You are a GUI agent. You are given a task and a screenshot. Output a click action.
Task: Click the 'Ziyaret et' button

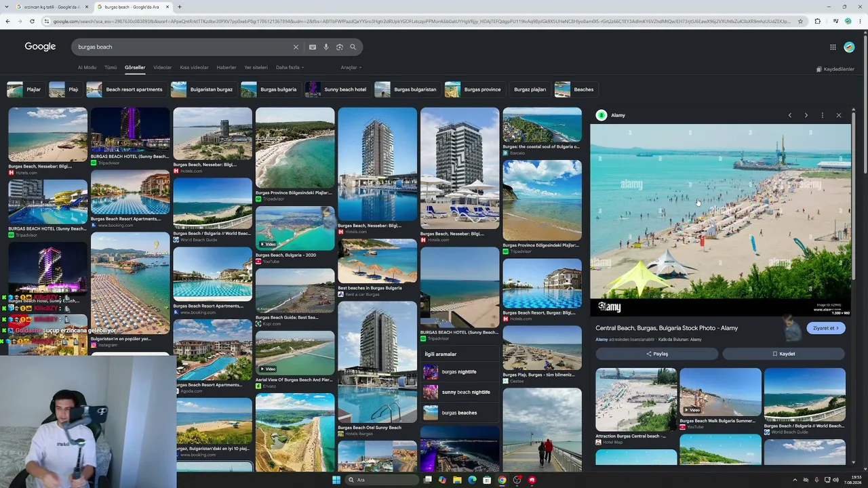pos(826,328)
